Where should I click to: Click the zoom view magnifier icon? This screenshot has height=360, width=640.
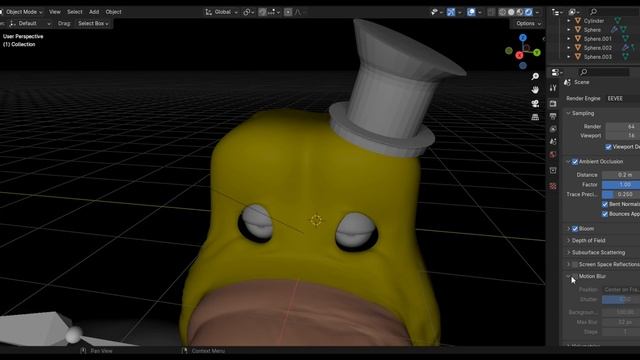535,76
